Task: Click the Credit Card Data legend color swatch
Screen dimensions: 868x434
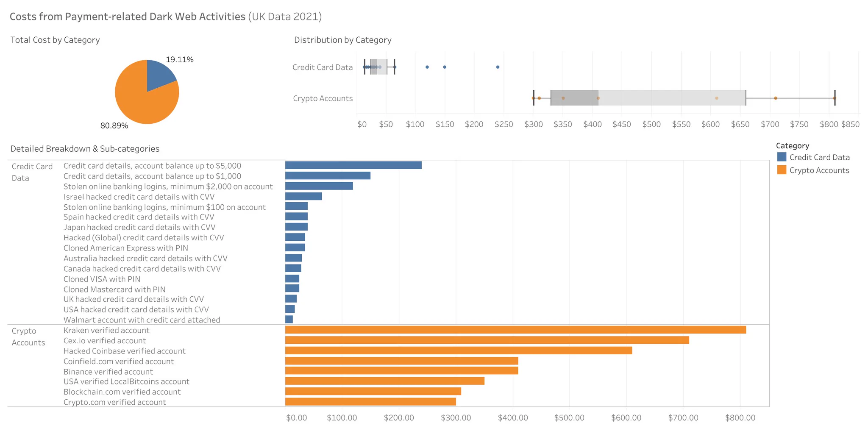Action: coord(782,157)
